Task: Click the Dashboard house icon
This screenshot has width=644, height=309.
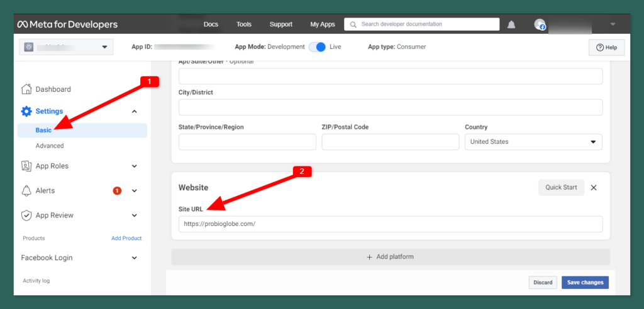Action: point(26,89)
